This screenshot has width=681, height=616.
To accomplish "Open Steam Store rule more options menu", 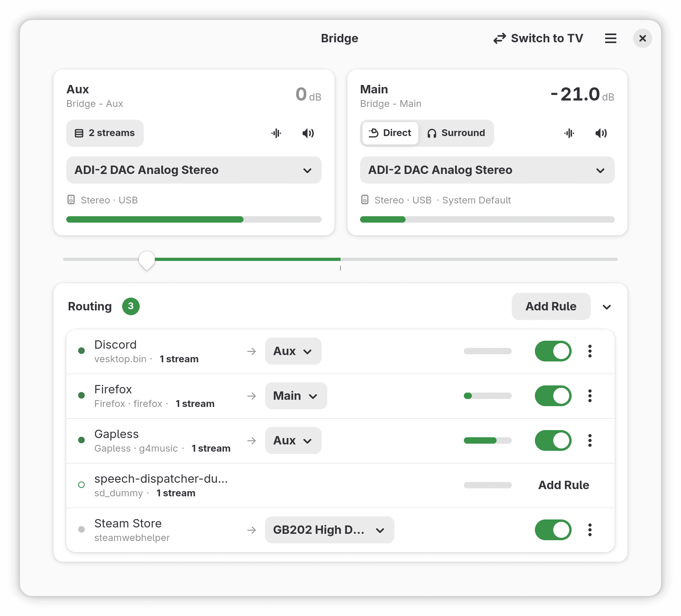I will pos(590,530).
